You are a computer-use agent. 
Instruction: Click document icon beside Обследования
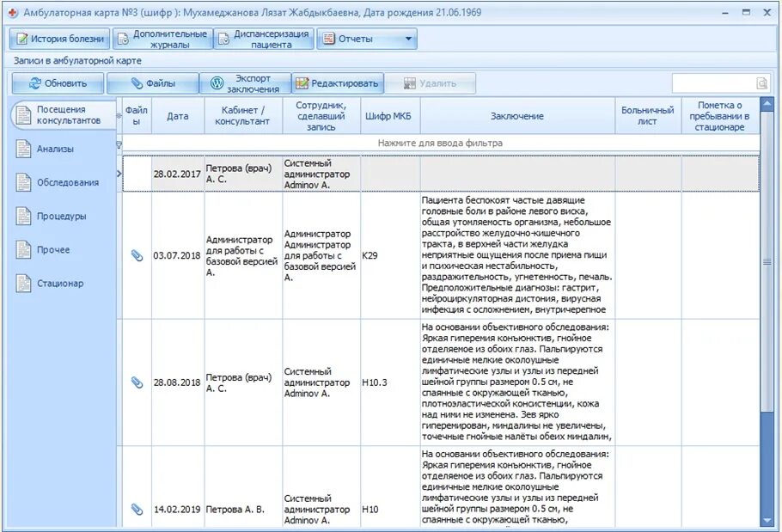[x=23, y=182]
